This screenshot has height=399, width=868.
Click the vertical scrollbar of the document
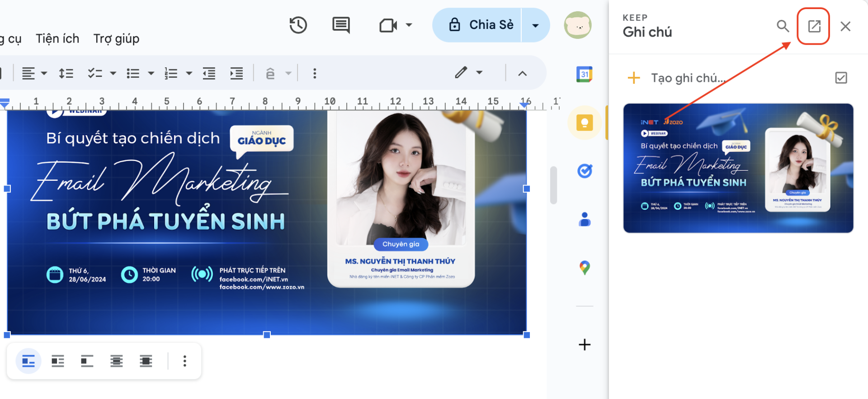(x=553, y=185)
